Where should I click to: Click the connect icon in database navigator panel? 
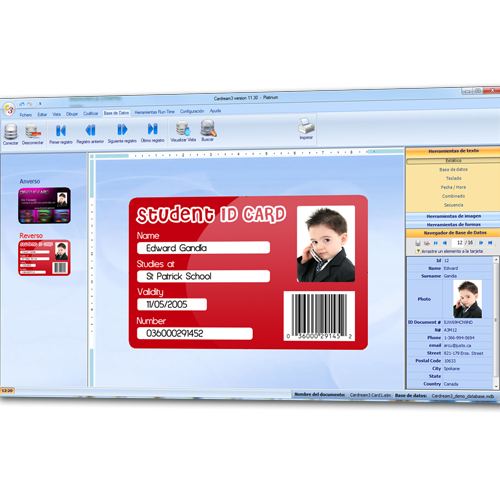[418, 243]
